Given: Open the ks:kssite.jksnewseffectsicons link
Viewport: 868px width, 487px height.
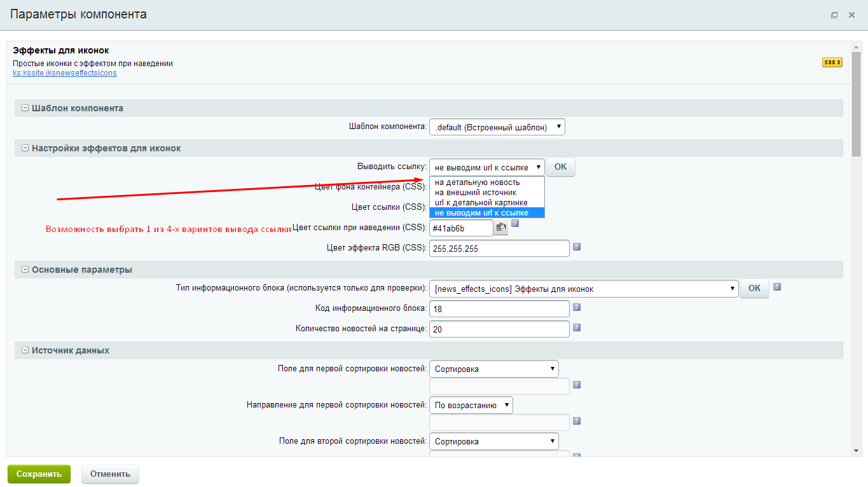Looking at the screenshot, I should tap(64, 73).
